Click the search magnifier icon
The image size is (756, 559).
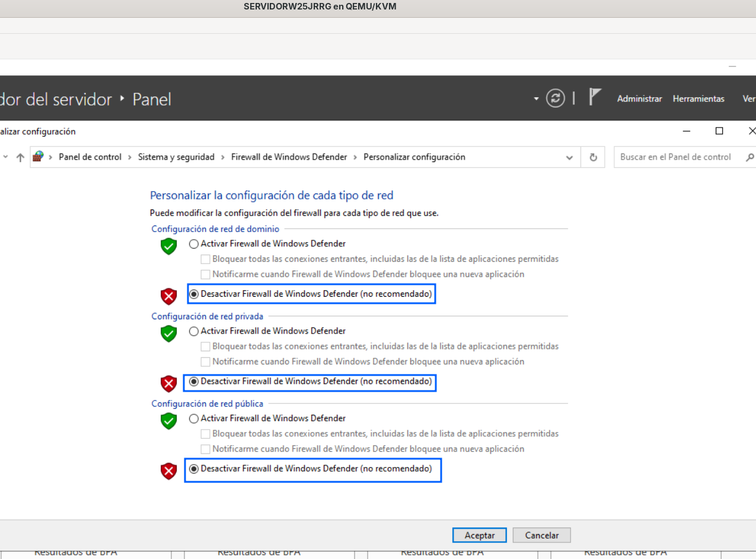point(749,157)
